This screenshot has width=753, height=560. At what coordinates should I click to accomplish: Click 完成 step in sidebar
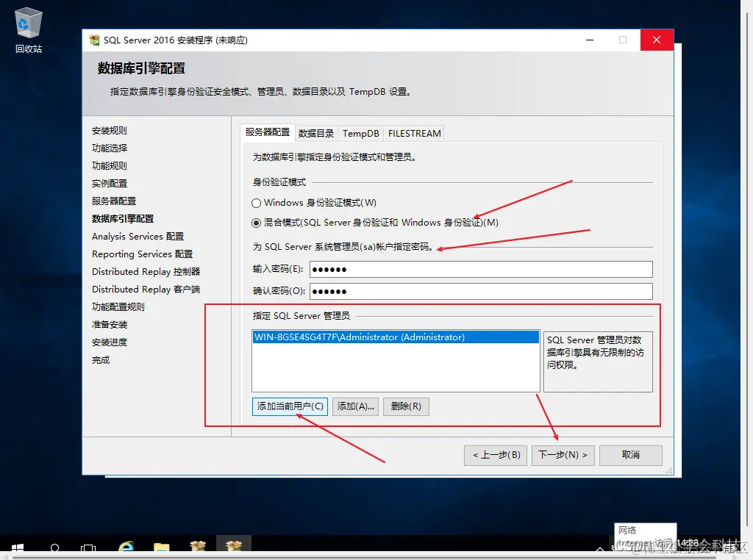(101, 360)
